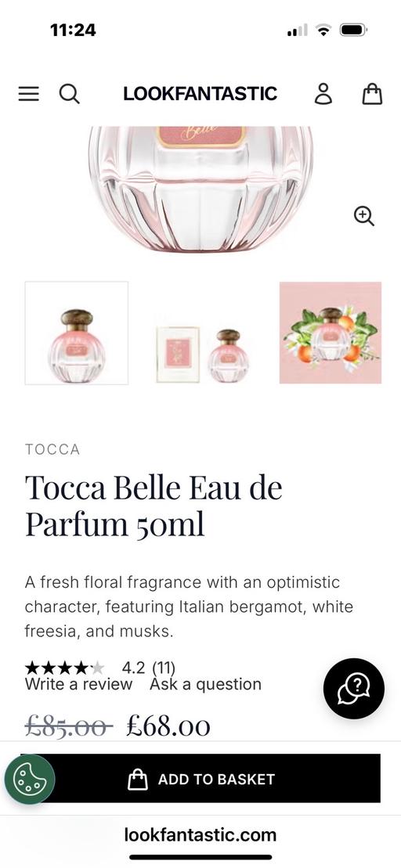Select the single bottle thumbnail
This screenshot has height=868, width=401.
tap(77, 333)
